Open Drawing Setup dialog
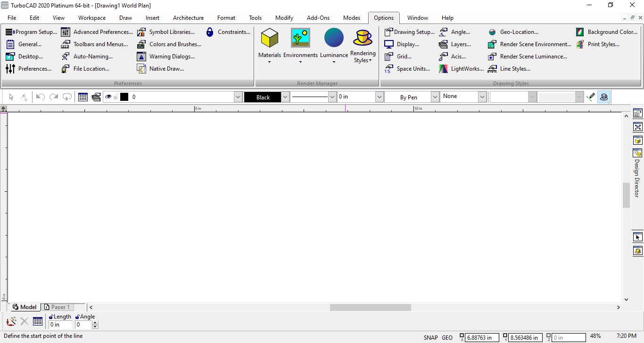 pyautogui.click(x=410, y=32)
